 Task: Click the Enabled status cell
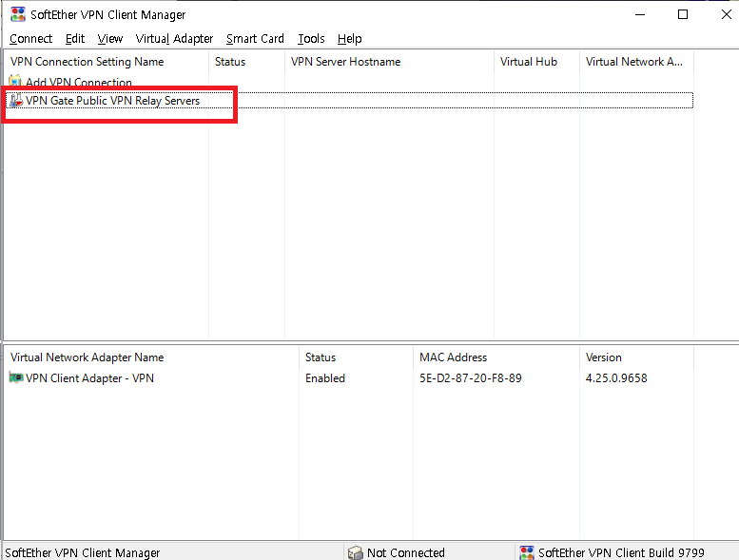(325, 378)
